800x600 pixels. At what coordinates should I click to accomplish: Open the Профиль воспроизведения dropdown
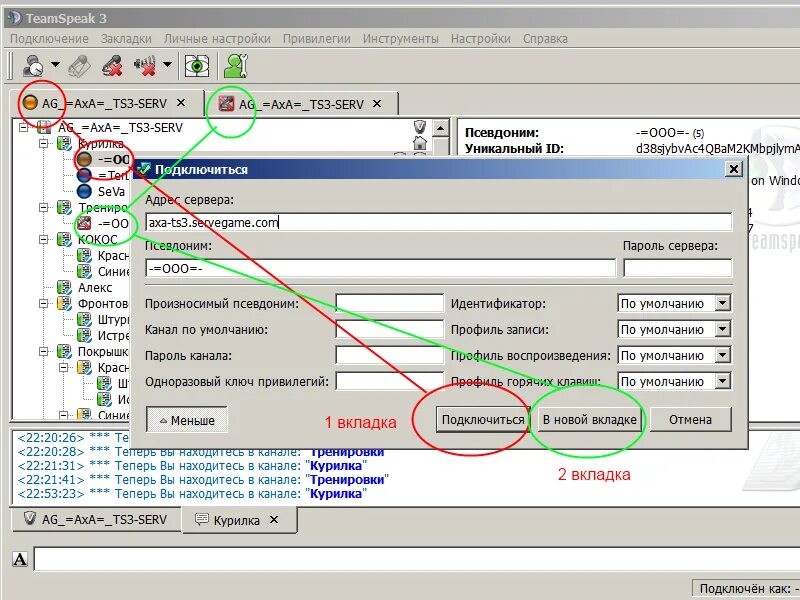(674, 355)
